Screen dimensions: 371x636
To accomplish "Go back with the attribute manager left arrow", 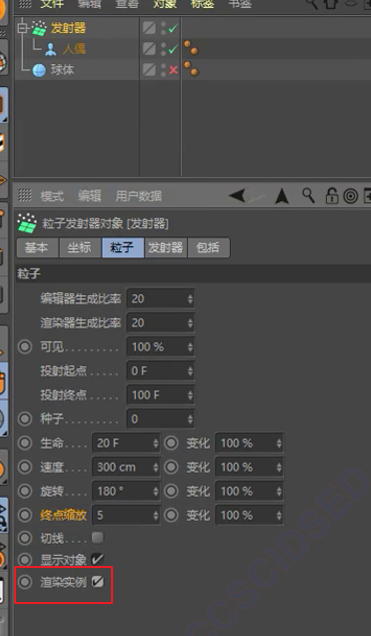I will point(237,196).
